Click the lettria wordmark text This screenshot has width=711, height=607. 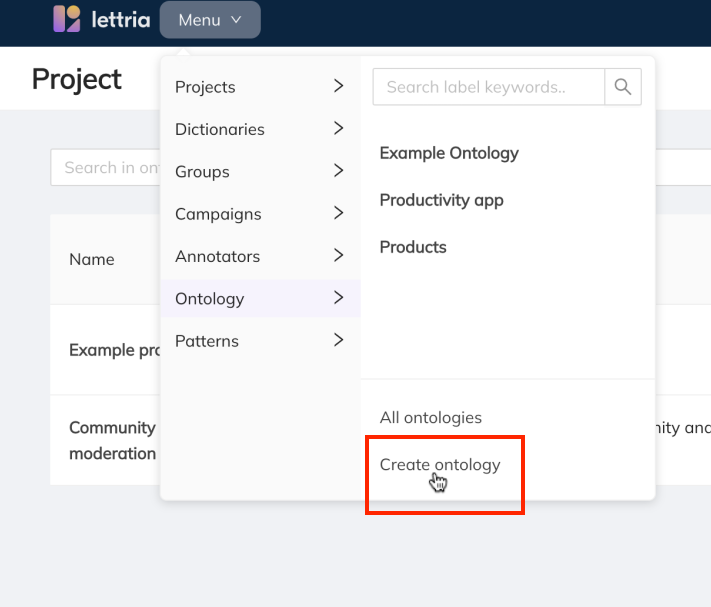click(x=121, y=19)
